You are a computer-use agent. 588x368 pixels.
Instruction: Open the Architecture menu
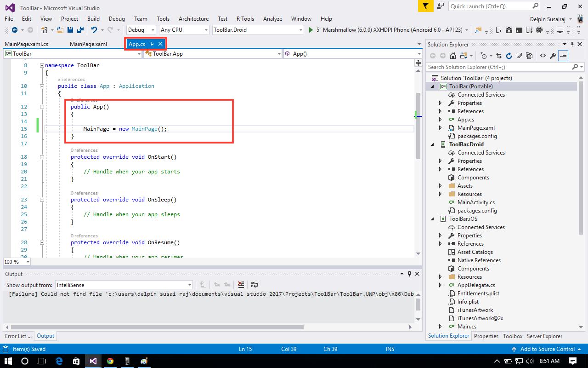[x=193, y=19]
